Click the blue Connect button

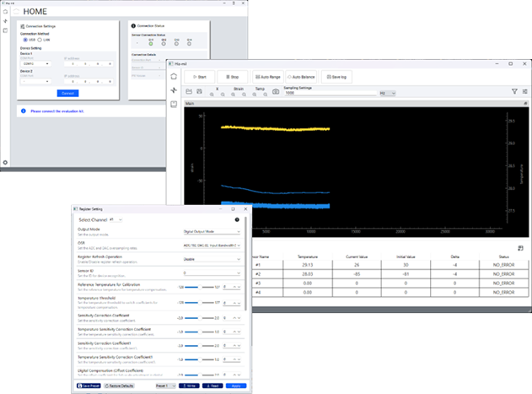point(67,93)
